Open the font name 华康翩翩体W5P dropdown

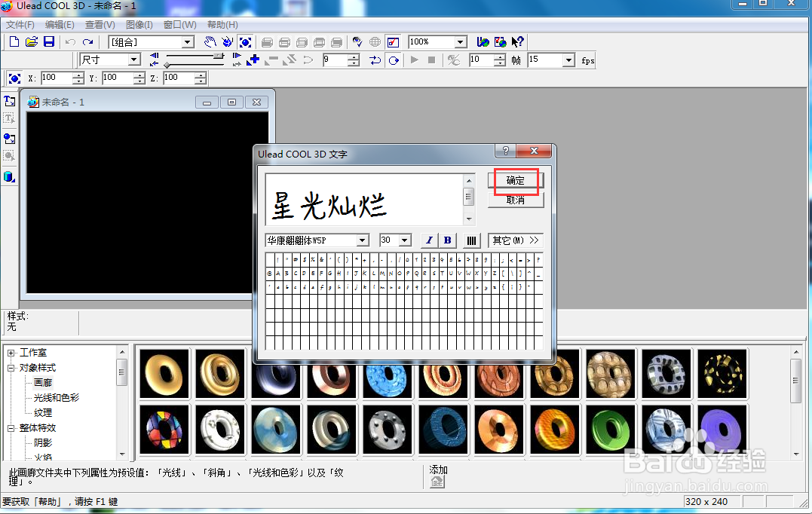363,240
